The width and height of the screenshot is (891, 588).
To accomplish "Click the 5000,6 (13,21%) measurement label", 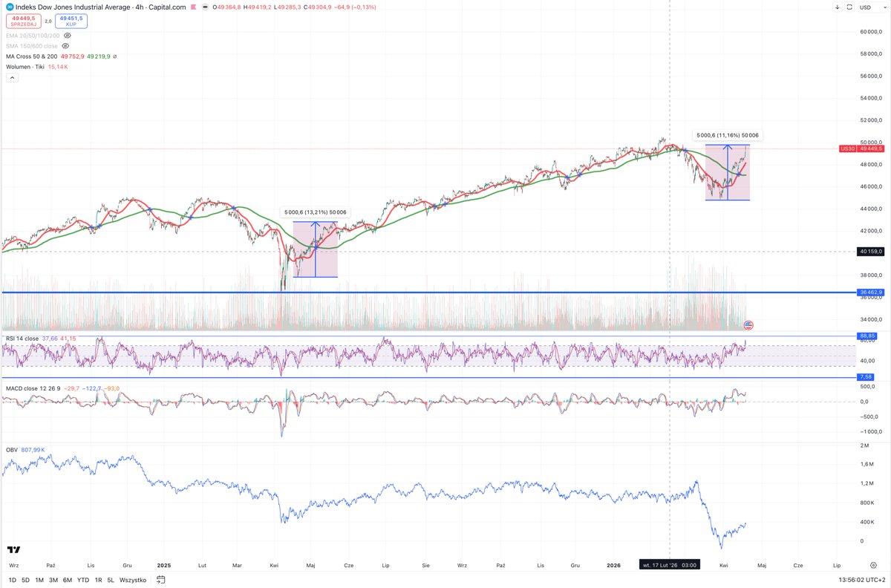I will point(315,212).
